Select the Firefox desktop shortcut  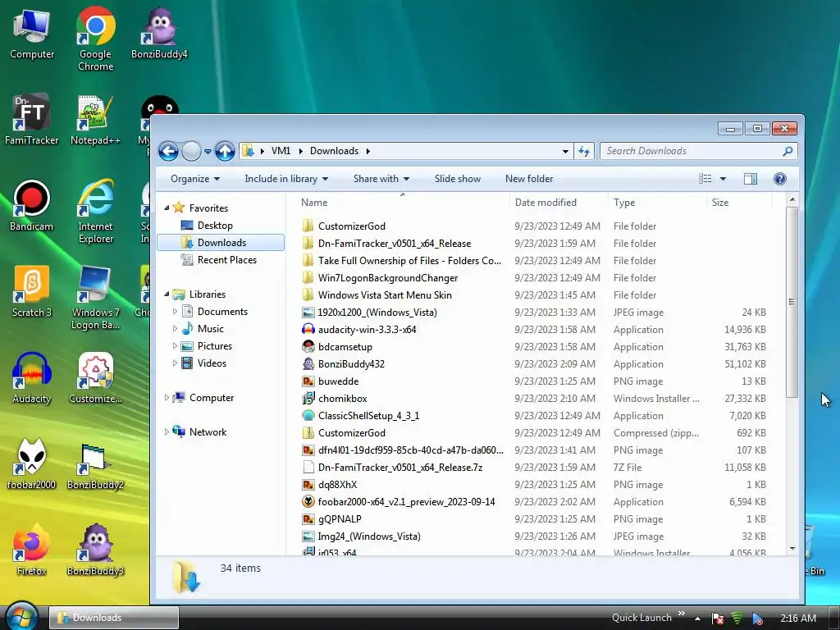coord(32,550)
